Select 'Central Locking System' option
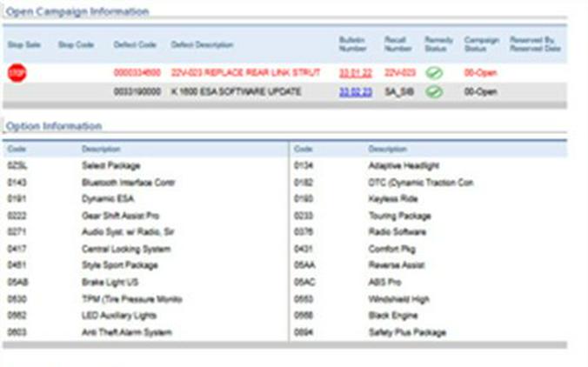Viewport: 588px width, 367px height. coord(126,249)
